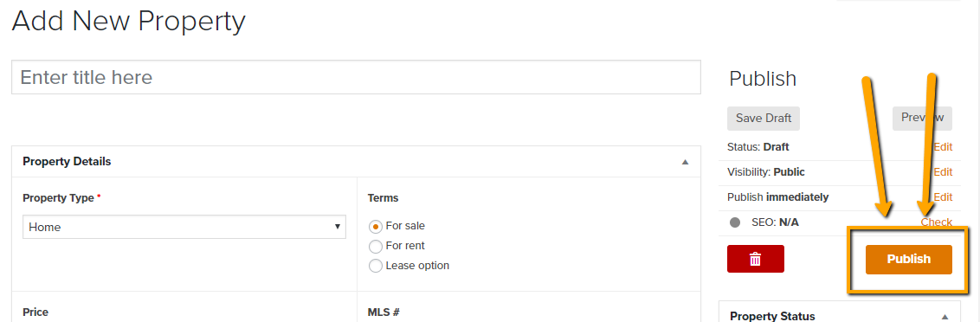Click the Save Draft button
Screen dimensions: 980x322
coord(763,119)
